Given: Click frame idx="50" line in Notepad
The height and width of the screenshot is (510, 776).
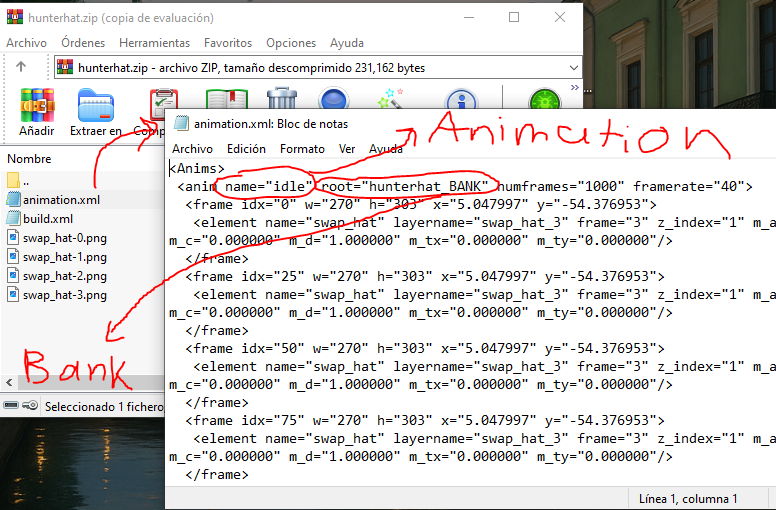Looking at the screenshot, I should 425,348.
